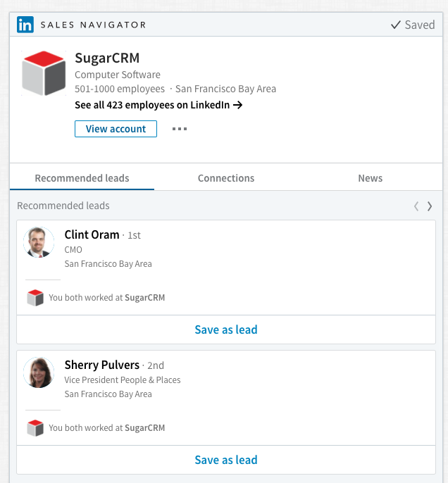The image size is (448, 483).
Task: Click Sherry Pulvers' profile photo
Action: click(x=39, y=372)
